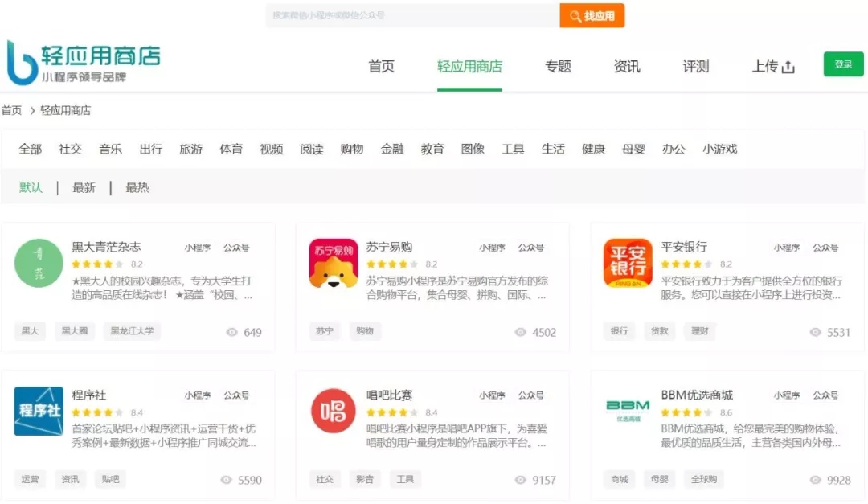Screen dimensions: 868x504
Task: Click the 轻应用商店 logo
Action: (x=84, y=63)
